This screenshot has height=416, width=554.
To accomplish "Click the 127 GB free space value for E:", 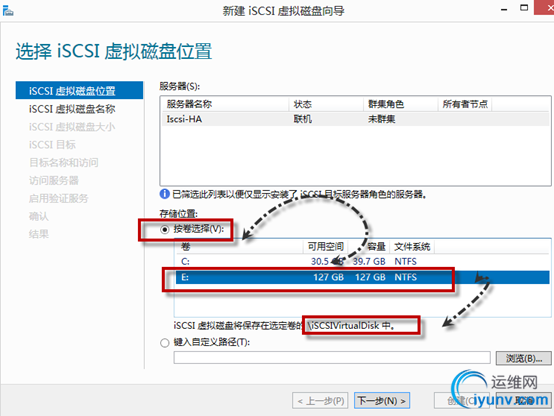I will point(329,277).
